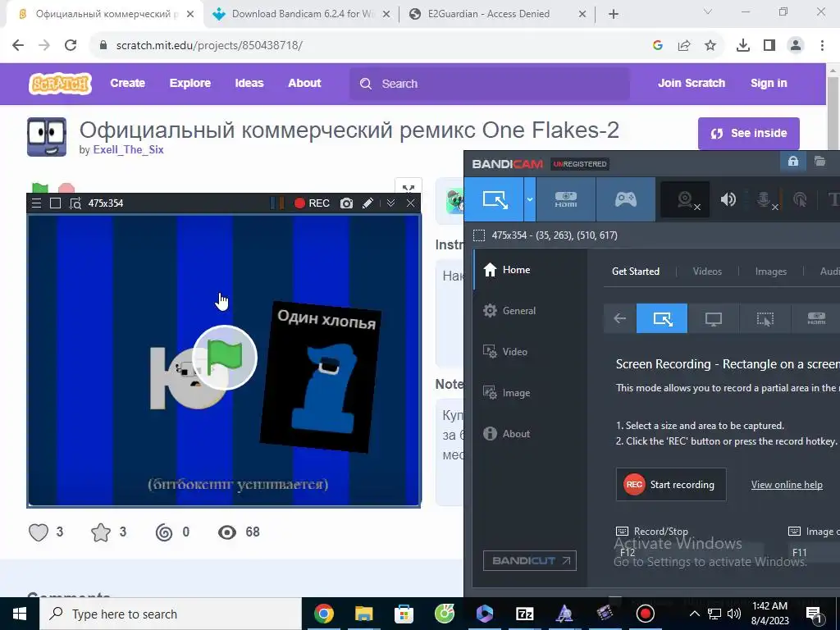Click See inside button
The height and width of the screenshot is (630, 840).
click(748, 134)
